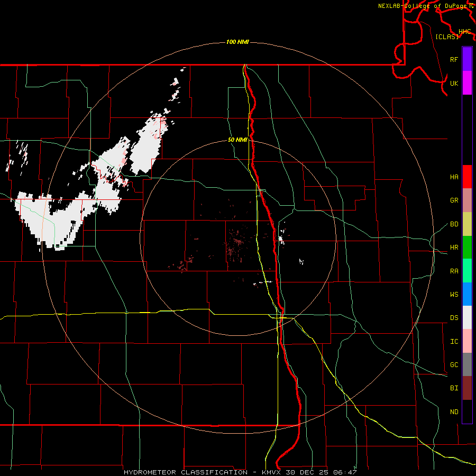Image resolution: width=476 pixels, height=476 pixels.
Task: Click the BD legend label
Action: click(454, 224)
